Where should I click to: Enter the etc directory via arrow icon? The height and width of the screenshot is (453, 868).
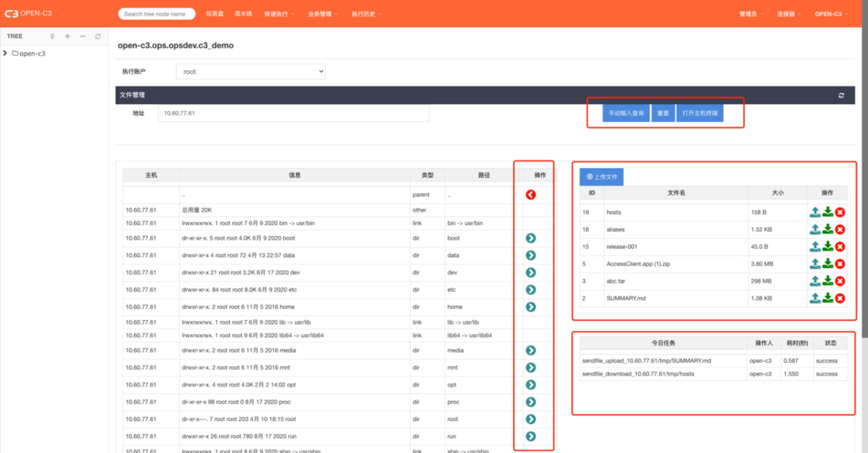click(x=531, y=290)
